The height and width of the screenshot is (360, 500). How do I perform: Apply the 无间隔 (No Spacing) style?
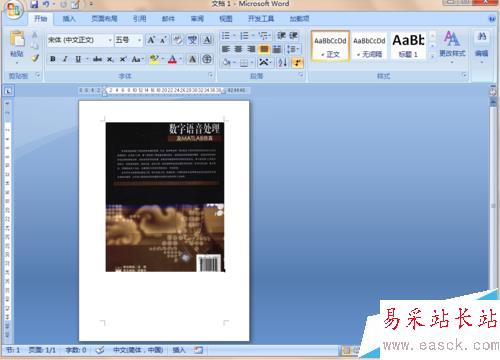(369, 46)
